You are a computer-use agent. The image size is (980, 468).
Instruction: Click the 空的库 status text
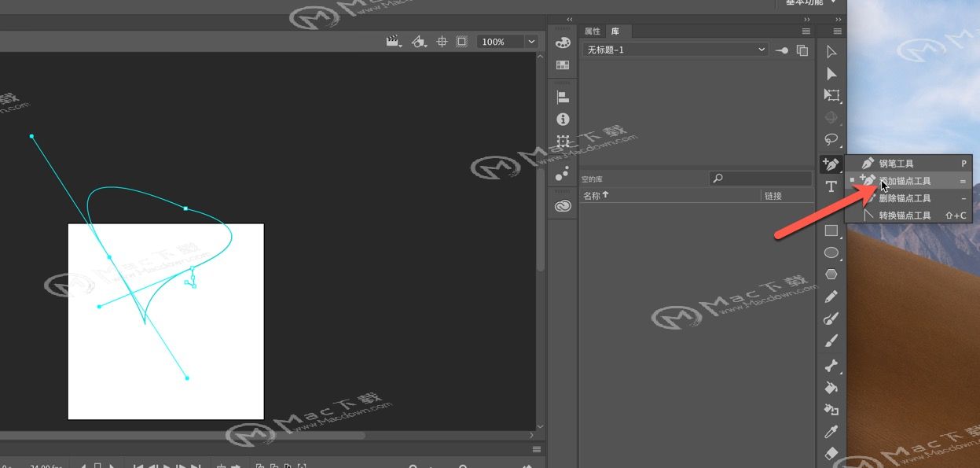591,179
